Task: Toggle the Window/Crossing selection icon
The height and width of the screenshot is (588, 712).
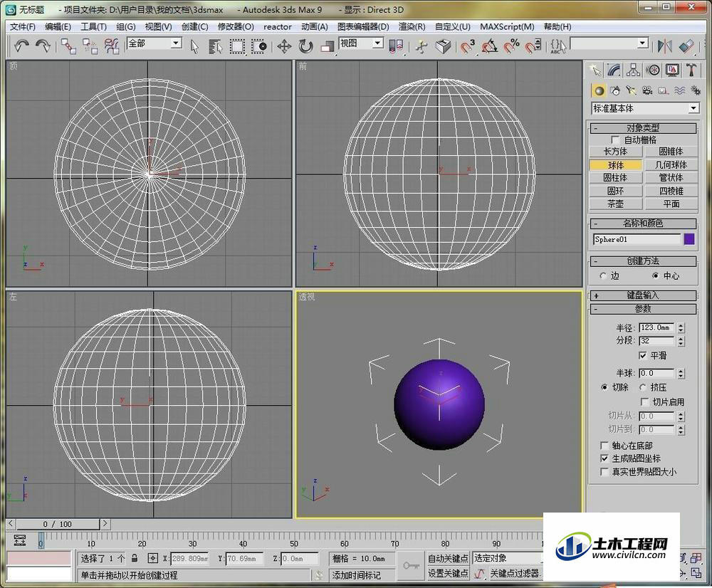Action: (x=259, y=46)
